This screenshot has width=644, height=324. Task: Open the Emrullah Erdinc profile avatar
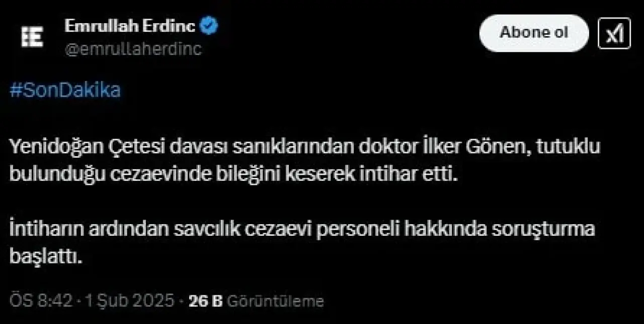(x=32, y=37)
